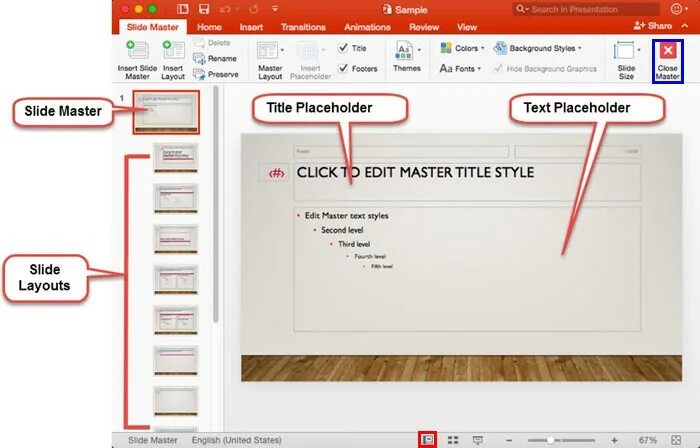The image size is (700, 448).
Task: Select the two-content fourth layout thumbnail
Action: [x=175, y=280]
